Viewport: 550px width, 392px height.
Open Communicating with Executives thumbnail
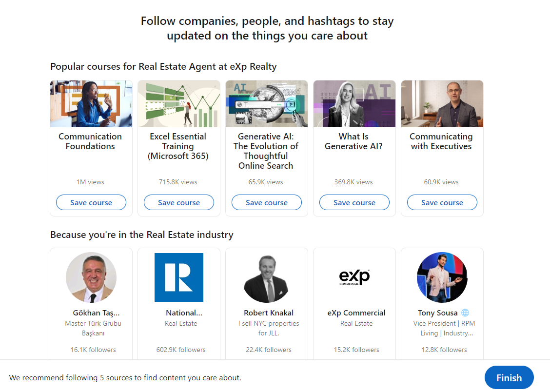click(442, 104)
